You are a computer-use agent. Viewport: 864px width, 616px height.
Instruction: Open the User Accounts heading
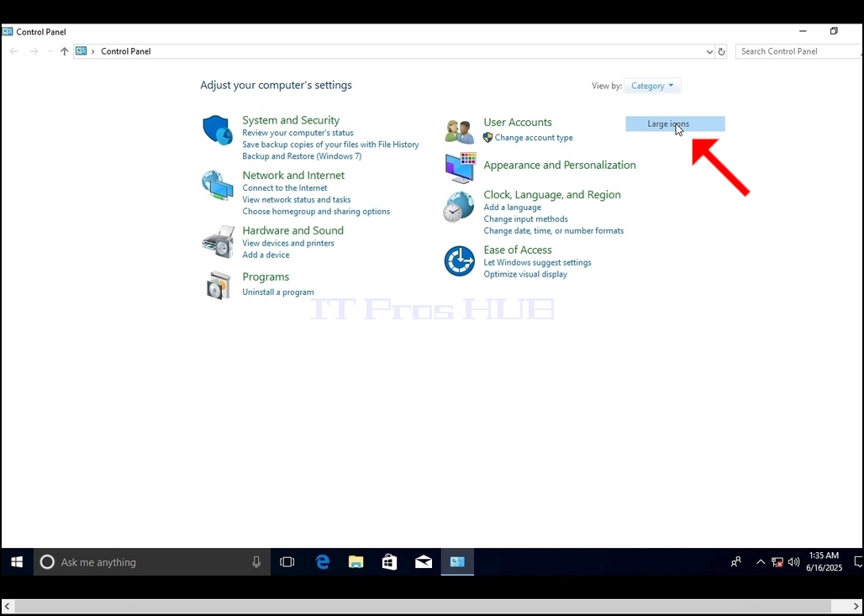tap(518, 123)
